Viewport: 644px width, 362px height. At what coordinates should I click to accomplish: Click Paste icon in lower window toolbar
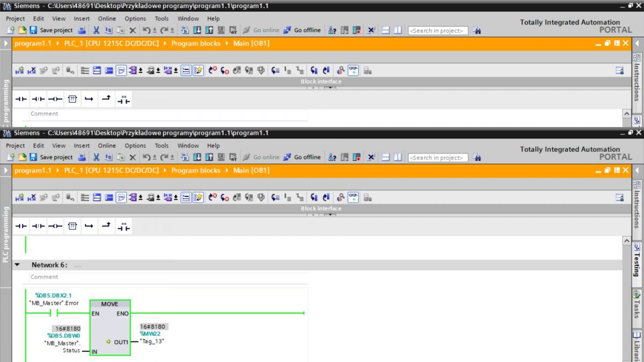pyautogui.click(x=120, y=157)
